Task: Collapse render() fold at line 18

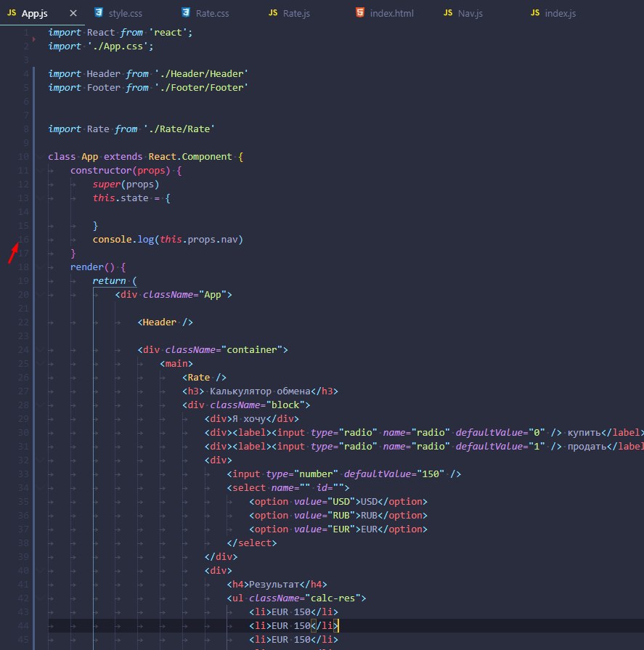Action: (x=40, y=267)
